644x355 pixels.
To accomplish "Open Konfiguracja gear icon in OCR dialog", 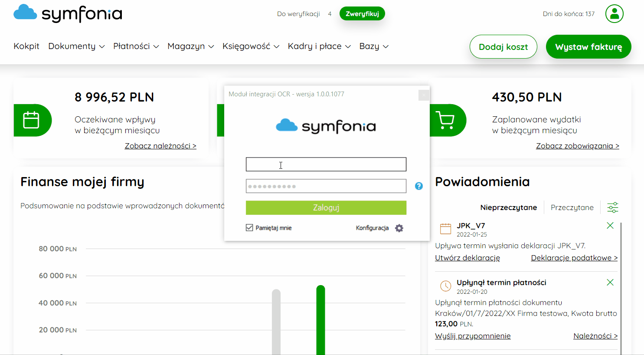I will [x=399, y=228].
